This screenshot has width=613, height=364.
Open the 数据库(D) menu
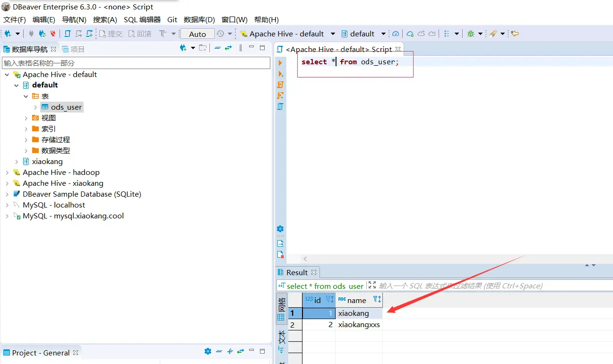199,19
